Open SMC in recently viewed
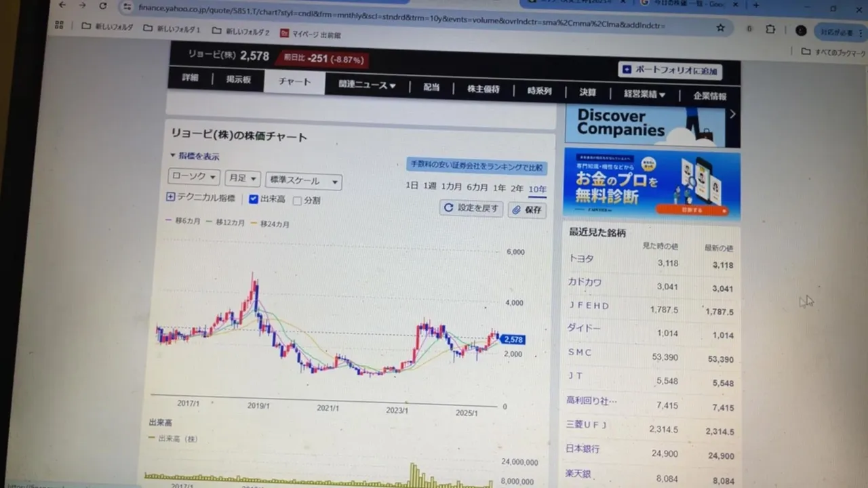Viewport: 868px width, 488px height. coord(580,352)
